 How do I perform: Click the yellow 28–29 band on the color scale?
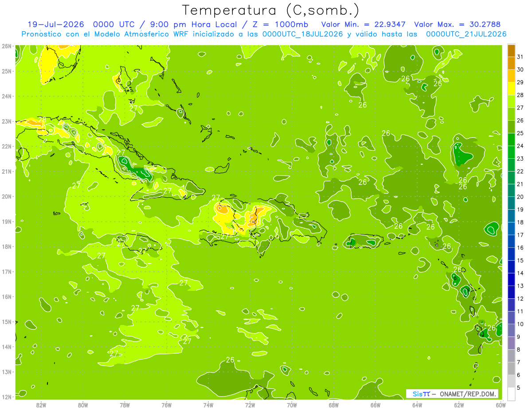click(511, 89)
